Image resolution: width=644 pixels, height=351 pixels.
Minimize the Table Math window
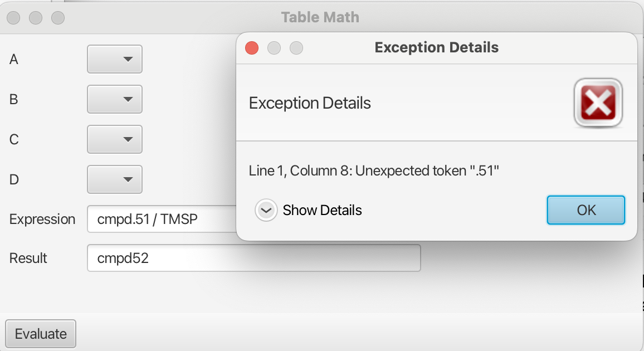pyautogui.click(x=36, y=18)
